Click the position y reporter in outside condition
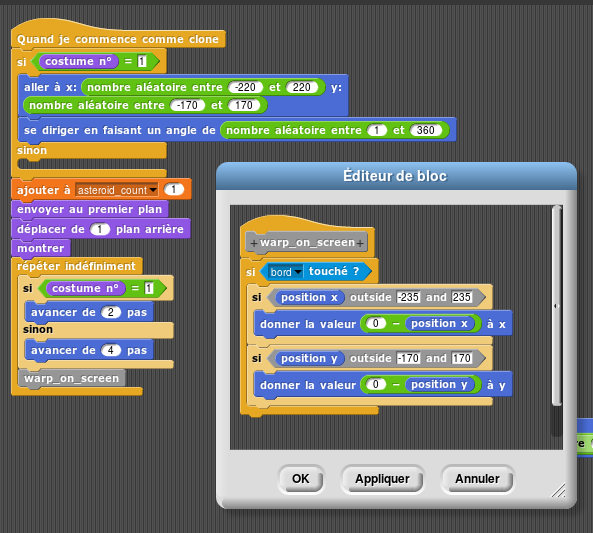The width and height of the screenshot is (593, 533). tap(309, 358)
